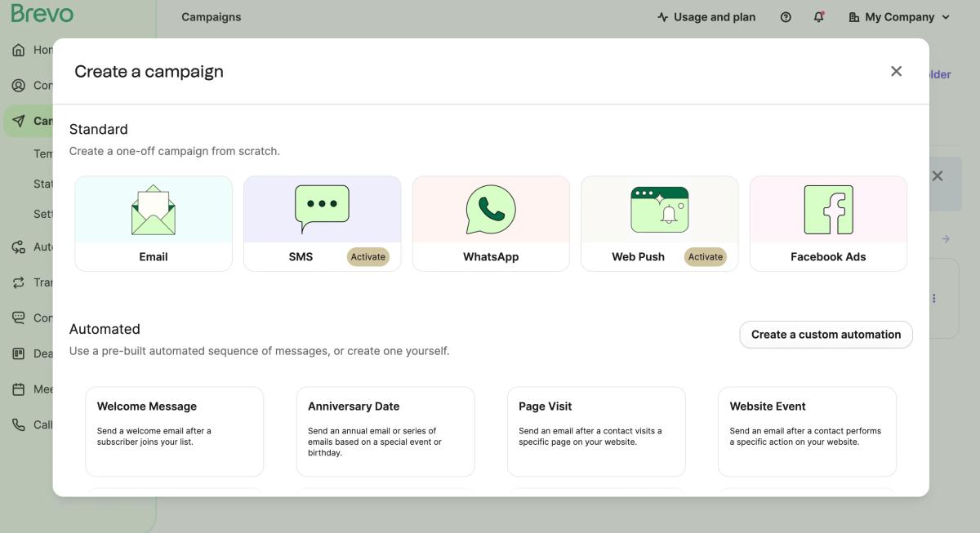Choose the Page Visit automation card

coord(596,431)
